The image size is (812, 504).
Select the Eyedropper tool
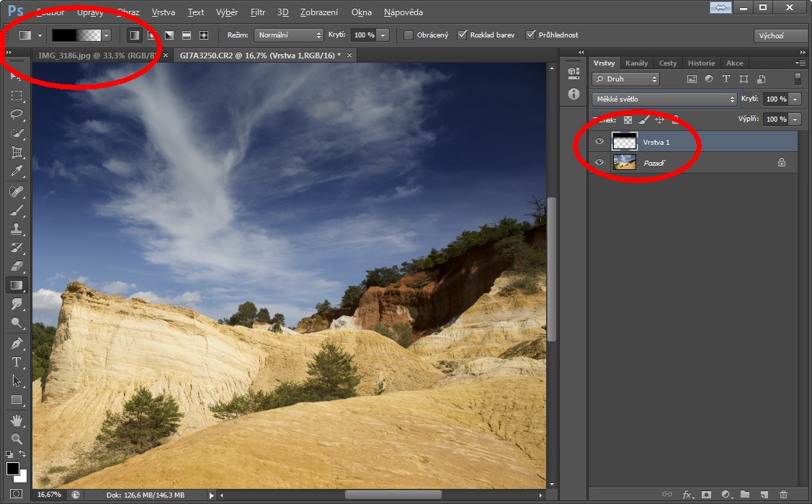click(x=17, y=171)
